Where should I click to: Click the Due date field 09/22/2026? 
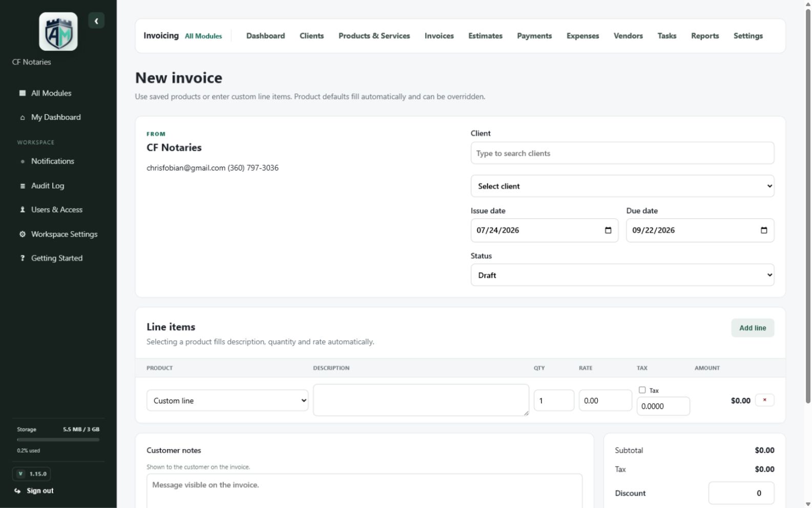click(x=700, y=230)
